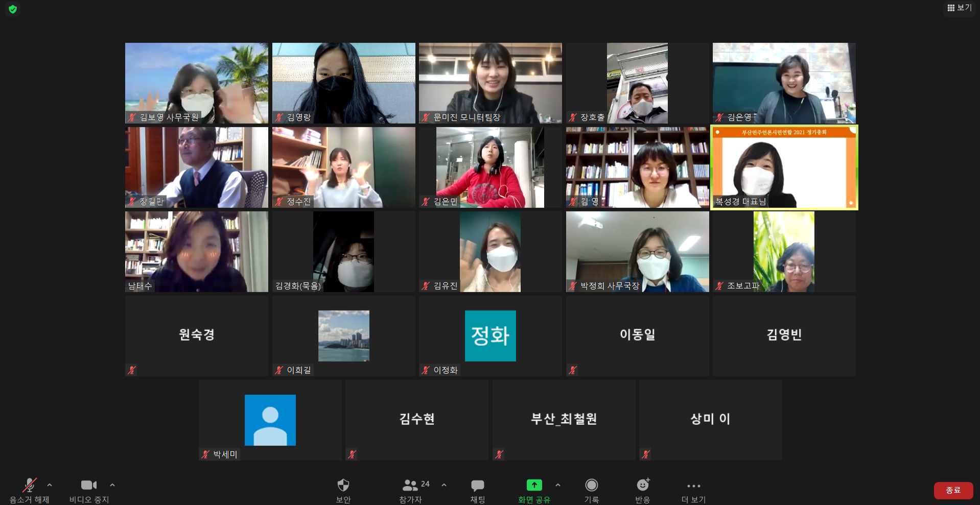Click the red 종료 end button
980x505 pixels.
(x=953, y=490)
